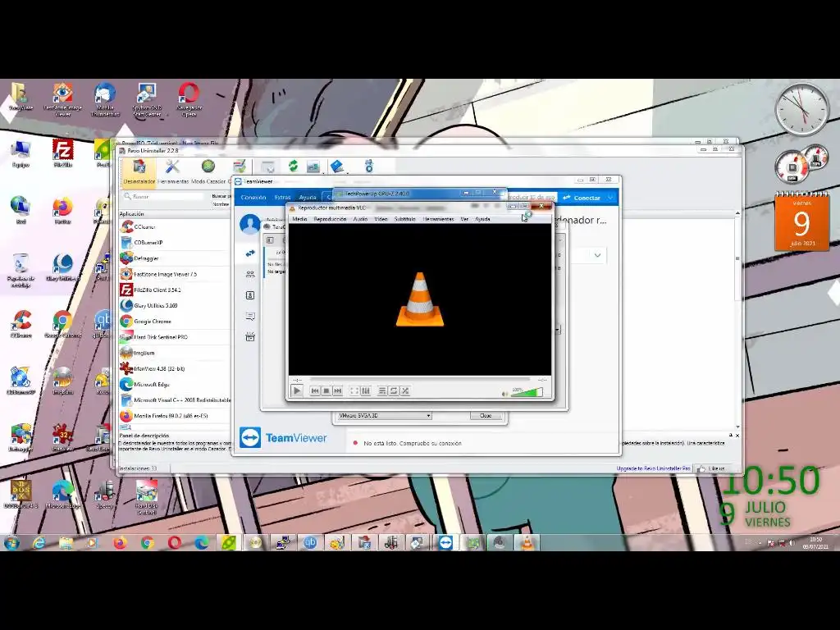
Task: Click Recycle Bin desktop icon
Action: pos(21,271)
